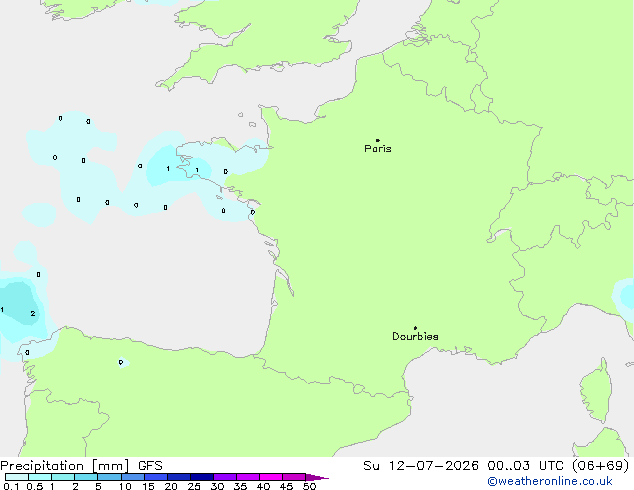Click the '0.1' legend scale label
The image size is (634, 490).
(x=11, y=486)
